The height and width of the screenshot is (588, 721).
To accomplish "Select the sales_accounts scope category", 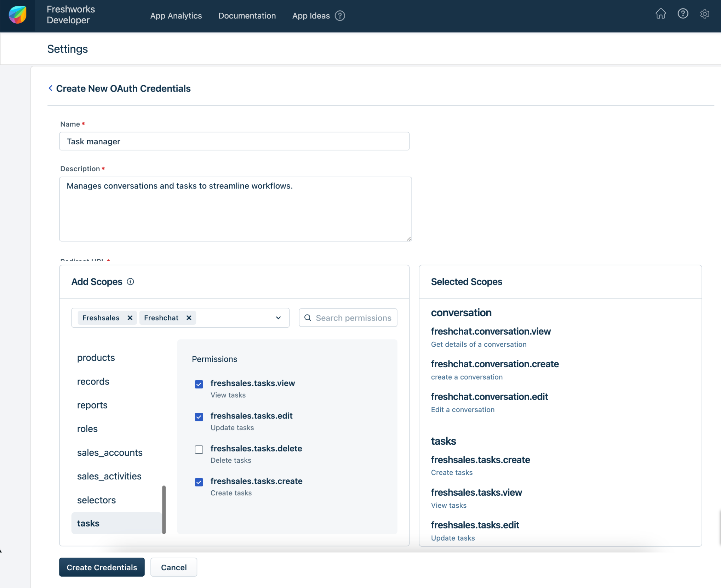I will coord(110,452).
